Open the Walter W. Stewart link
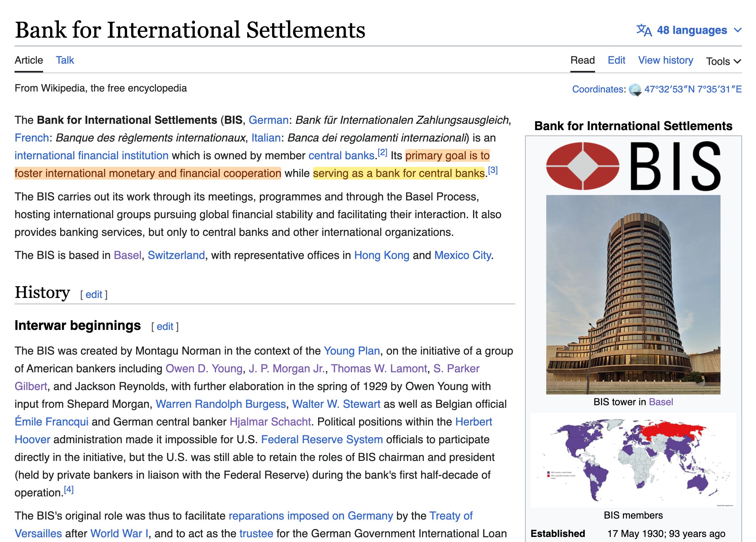756x542 pixels. coord(336,404)
